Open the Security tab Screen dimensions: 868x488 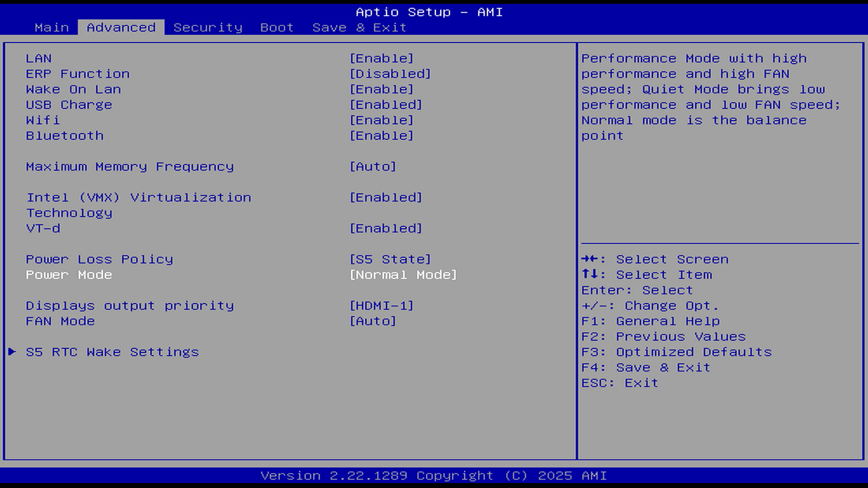coord(208,28)
